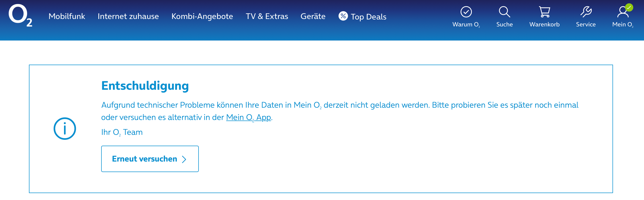The width and height of the screenshot is (644, 200).
Task: Open the Warenkorb shopping cart icon
Action: point(544,12)
